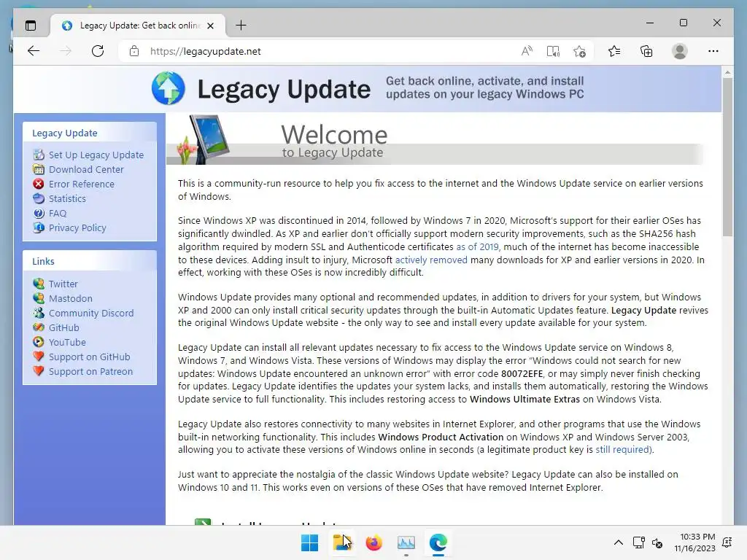The width and height of the screenshot is (747, 560).
Task: Click the red Error Reference icon
Action: (39, 184)
